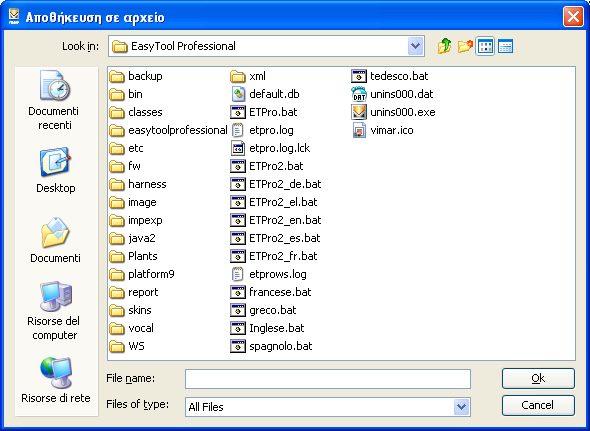Create a new folder icon
The height and width of the screenshot is (431, 590).
point(465,46)
